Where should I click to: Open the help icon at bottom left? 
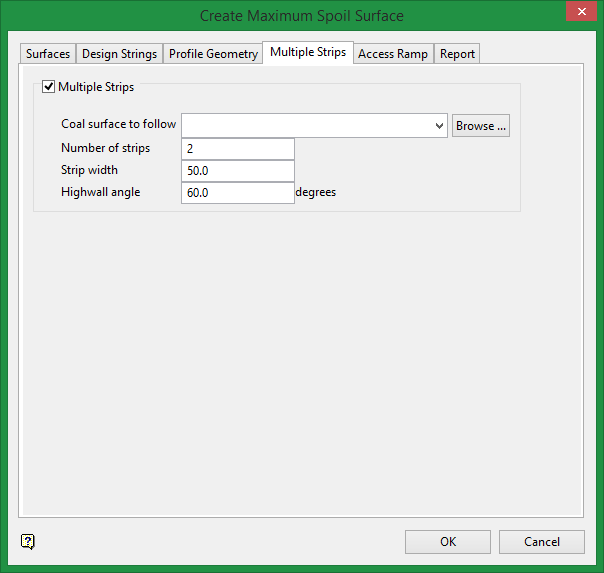point(28,541)
